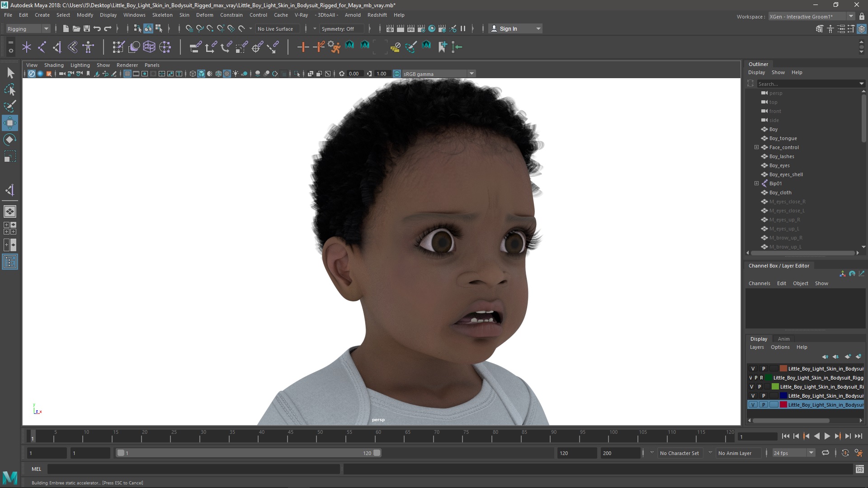
Task: Open the viewport Shading menu
Action: (x=54, y=65)
